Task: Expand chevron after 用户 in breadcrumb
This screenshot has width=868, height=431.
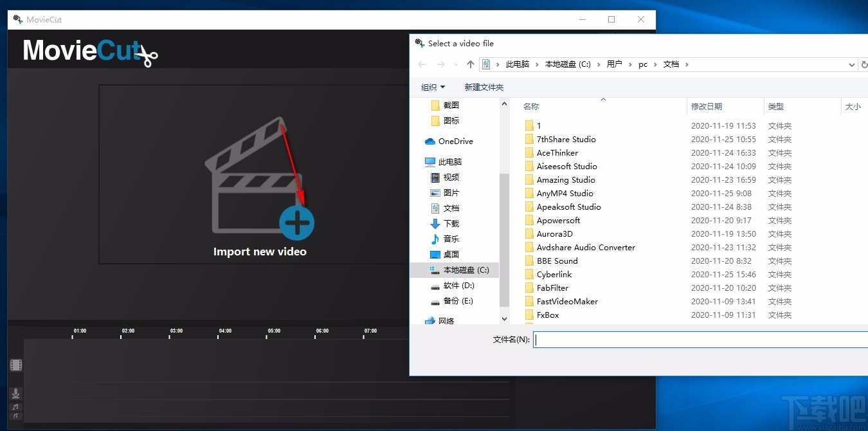Action: 630,64
